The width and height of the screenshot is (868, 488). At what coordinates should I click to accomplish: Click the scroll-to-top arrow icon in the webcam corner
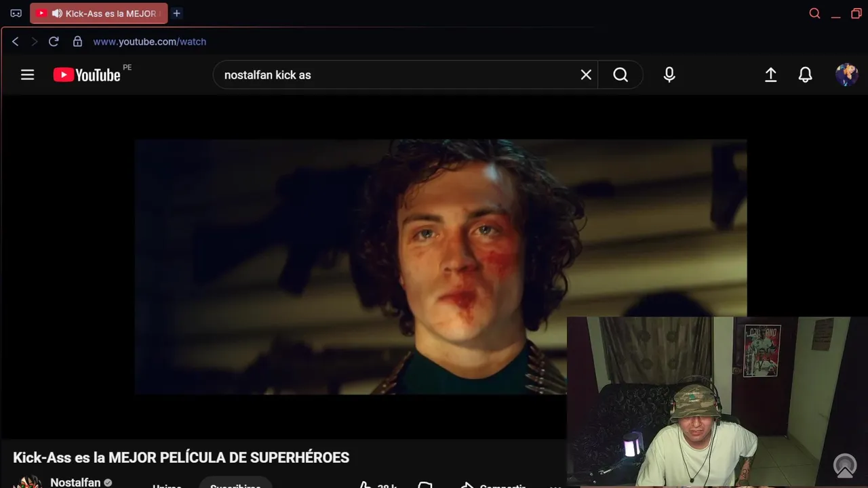[x=845, y=466]
